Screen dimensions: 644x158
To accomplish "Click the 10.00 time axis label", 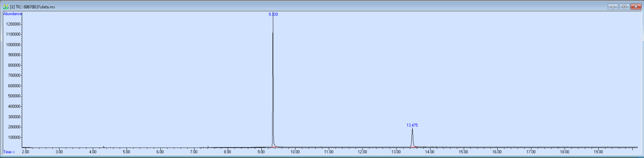I will click(x=295, y=152).
